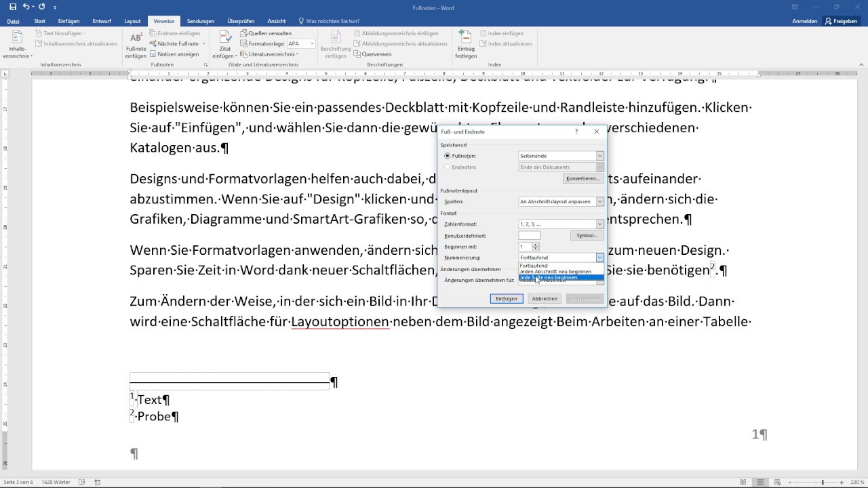The width and height of the screenshot is (868, 488).
Task: Click the Benutzerdefiniert input field
Action: (x=529, y=235)
